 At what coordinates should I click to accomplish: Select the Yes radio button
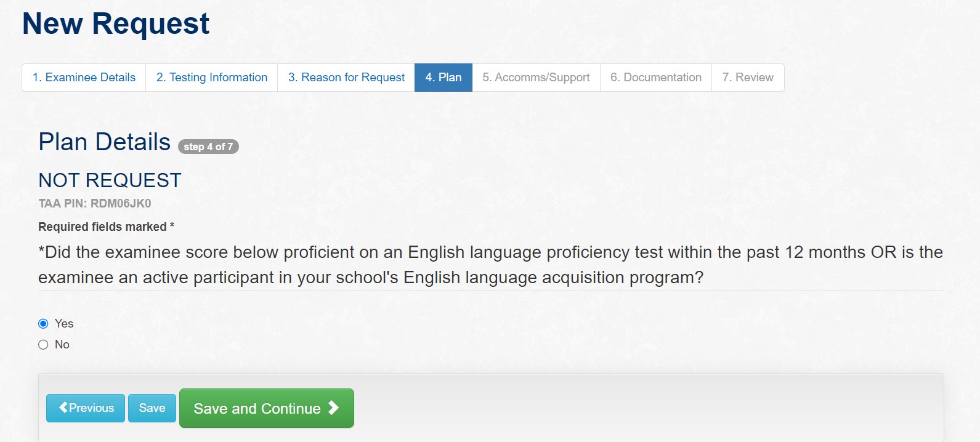point(43,323)
